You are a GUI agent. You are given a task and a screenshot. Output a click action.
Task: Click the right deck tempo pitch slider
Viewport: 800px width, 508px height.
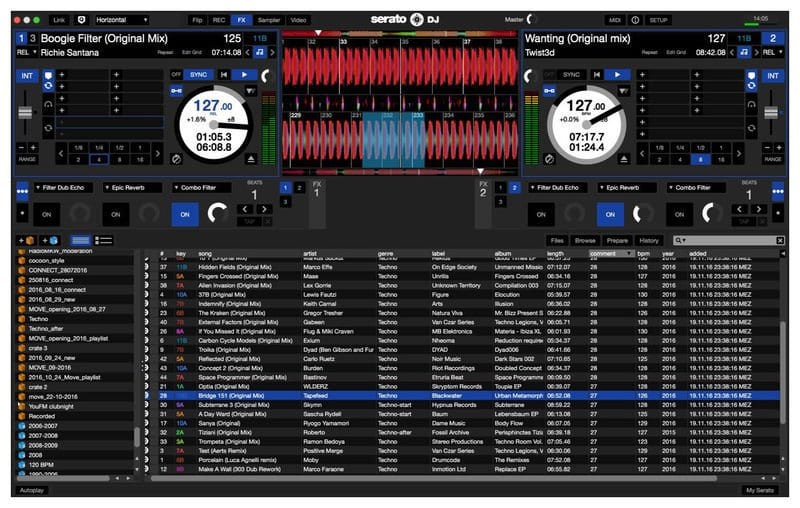point(771,112)
